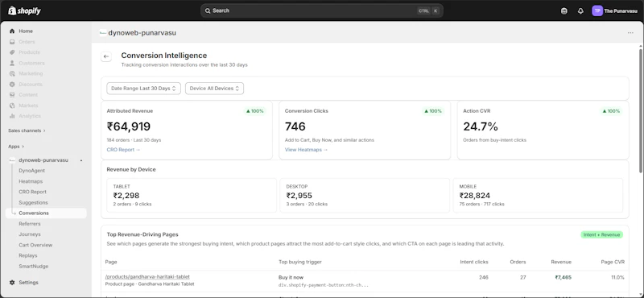Click the Analytics bar chart icon
This screenshot has height=298, width=644.
[x=12, y=116]
